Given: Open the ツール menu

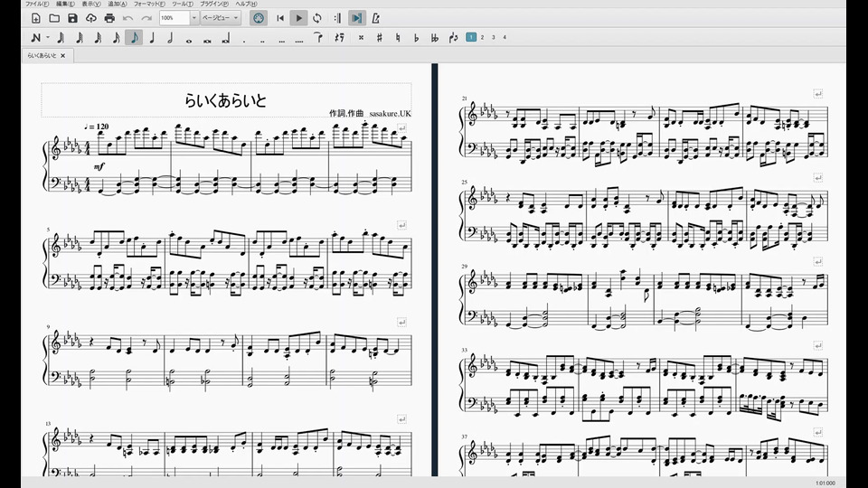Looking at the screenshot, I should pyautogui.click(x=183, y=4).
